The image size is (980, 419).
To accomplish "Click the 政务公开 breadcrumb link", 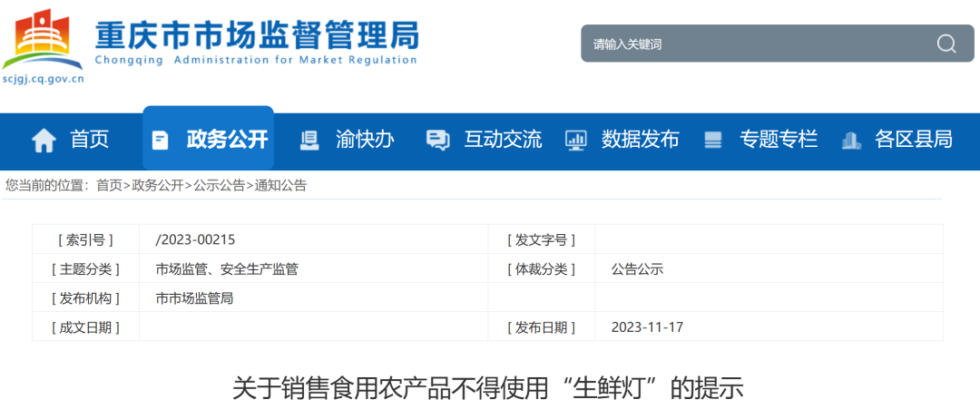I will (x=157, y=185).
